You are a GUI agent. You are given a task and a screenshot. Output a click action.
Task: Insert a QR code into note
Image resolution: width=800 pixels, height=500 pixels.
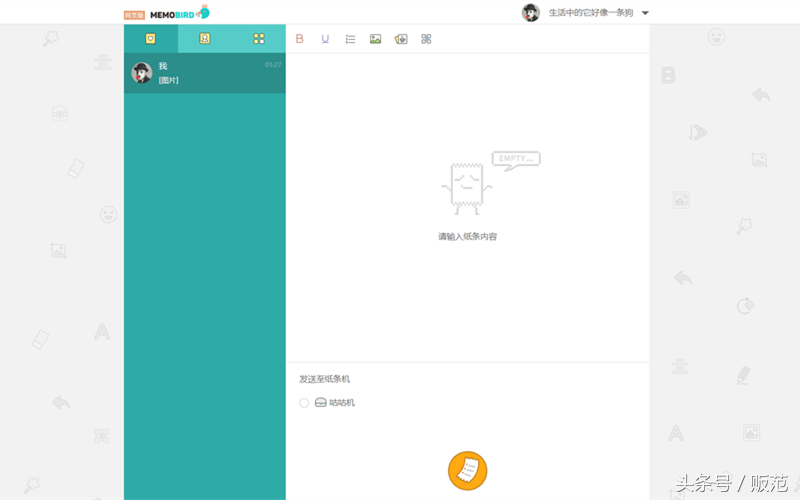(x=426, y=39)
